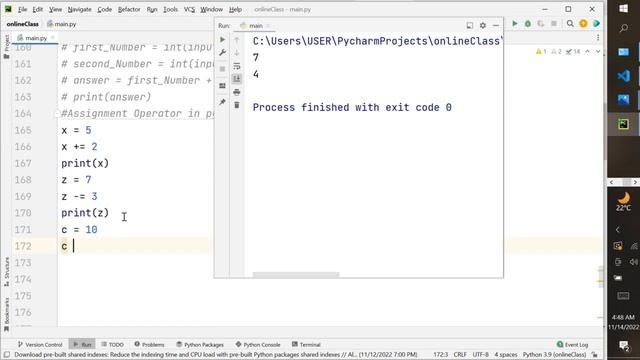Image resolution: width=640 pixels, height=360 pixels.
Task: Click the Down stack trace arrow
Action: pyautogui.click(x=237, y=53)
